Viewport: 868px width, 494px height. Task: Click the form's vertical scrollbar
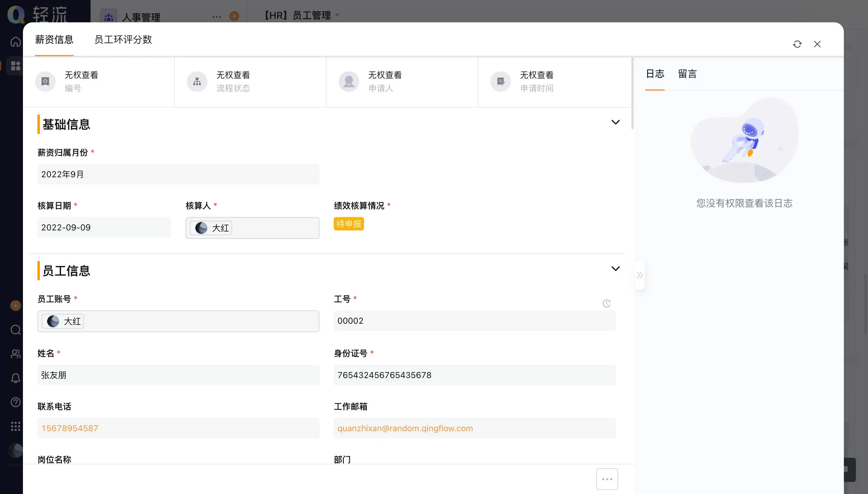click(632, 93)
